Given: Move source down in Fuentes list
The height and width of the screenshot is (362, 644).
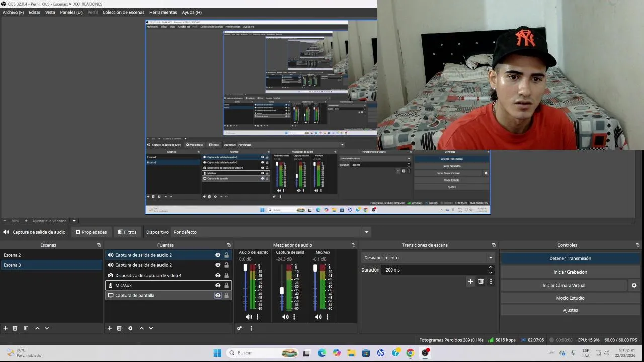Looking at the screenshot, I should (151, 328).
